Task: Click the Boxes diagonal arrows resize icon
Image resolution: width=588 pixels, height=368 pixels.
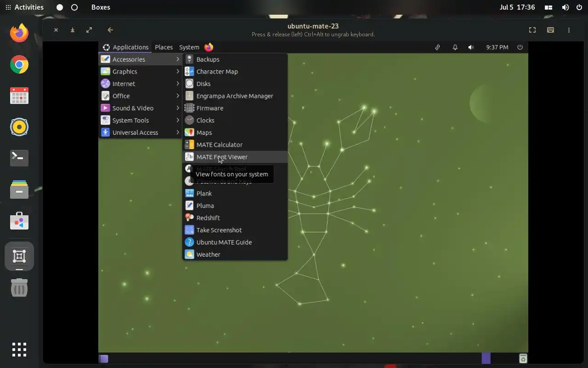Action: pyautogui.click(x=89, y=30)
